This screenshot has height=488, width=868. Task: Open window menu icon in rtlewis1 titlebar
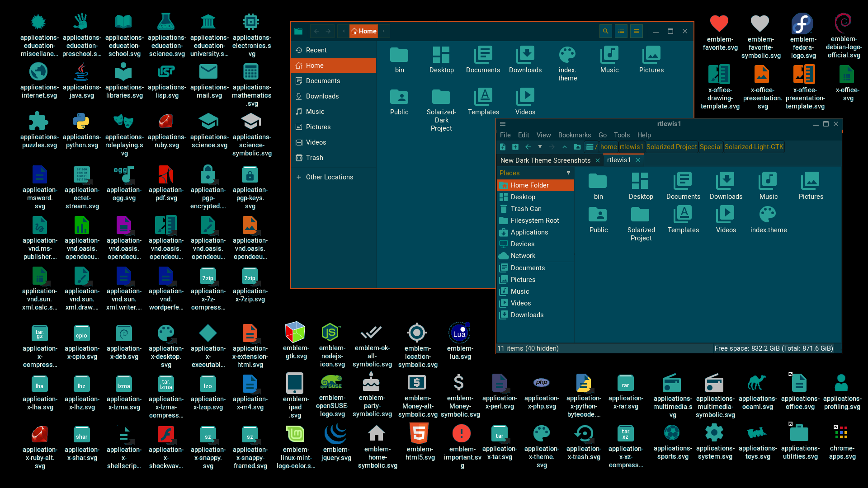(502, 124)
